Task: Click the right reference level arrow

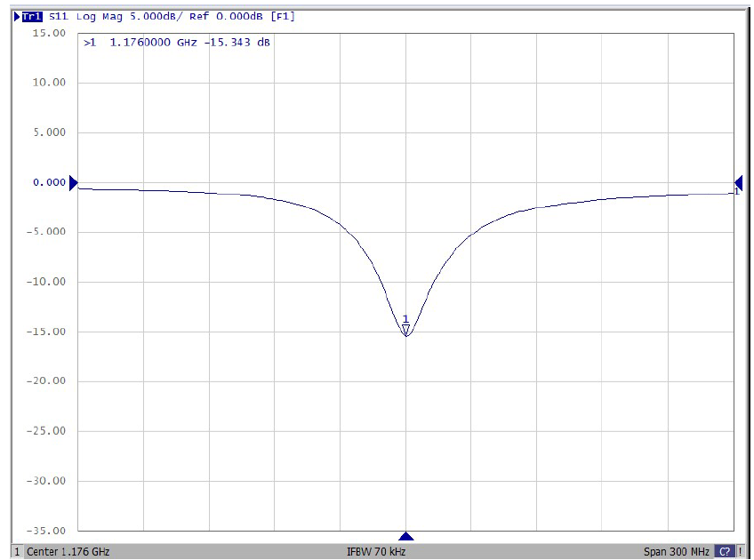Action: pos(737,181)
